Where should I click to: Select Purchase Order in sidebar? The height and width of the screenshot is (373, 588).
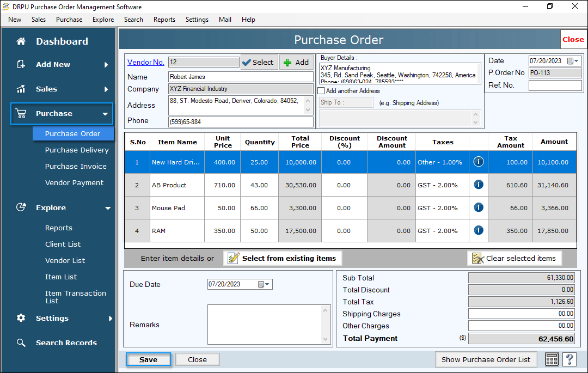click(x=73, y=134)
